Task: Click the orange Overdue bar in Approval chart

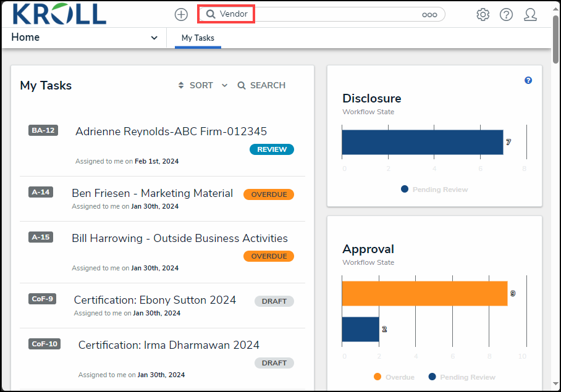Action: click(x=424, y=293)
